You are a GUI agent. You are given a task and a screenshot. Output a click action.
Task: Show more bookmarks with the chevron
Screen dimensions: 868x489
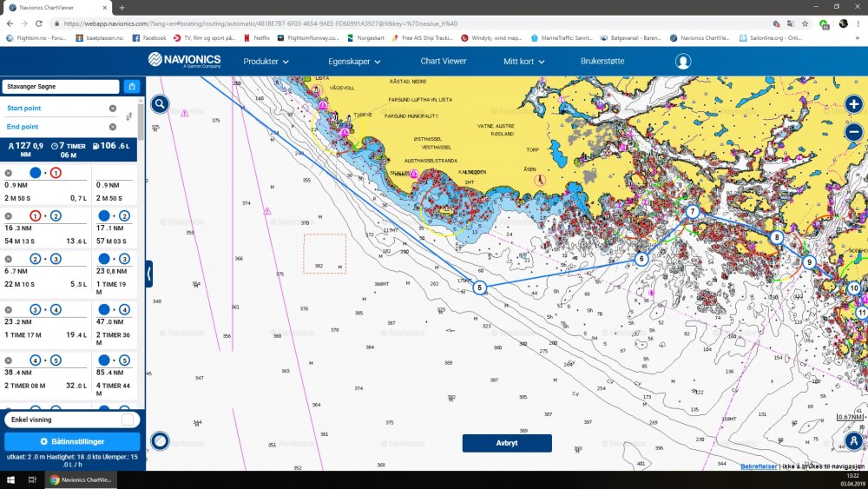[858, 38]
